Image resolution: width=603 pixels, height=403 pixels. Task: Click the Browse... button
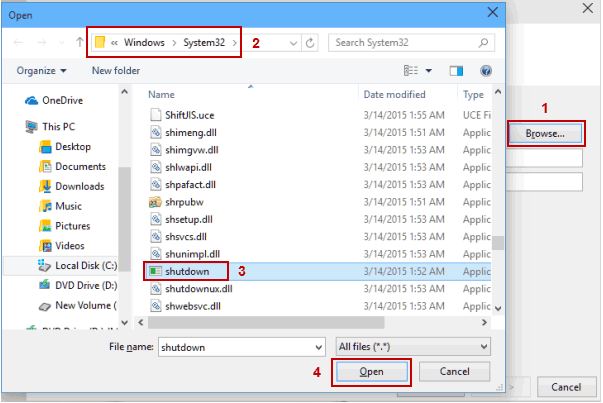(x=545, y=133)
